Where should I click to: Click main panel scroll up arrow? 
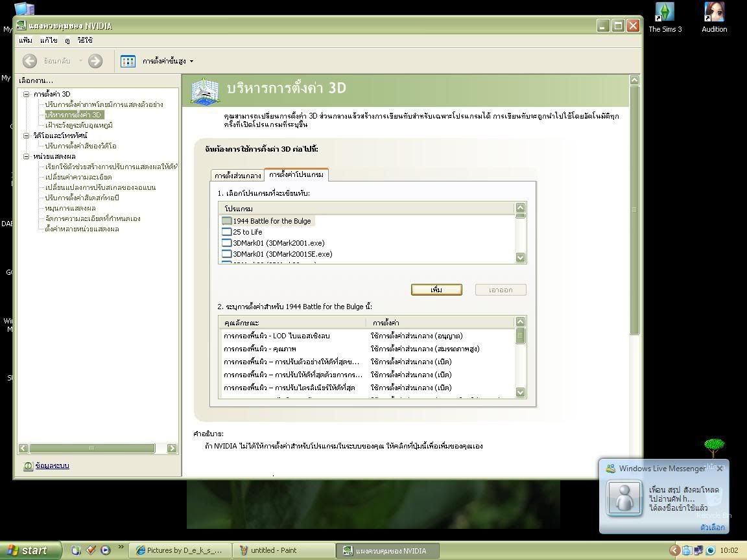[634, 80]
